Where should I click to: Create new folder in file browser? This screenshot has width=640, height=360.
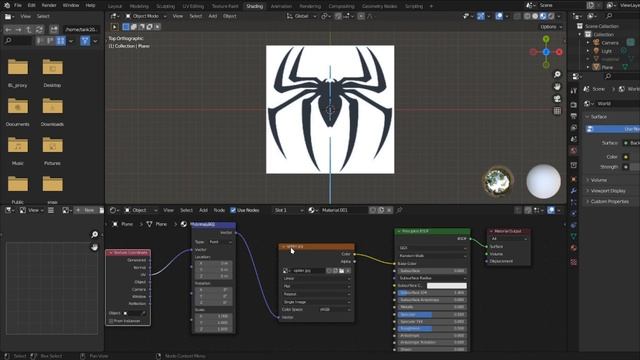[54, 29]
